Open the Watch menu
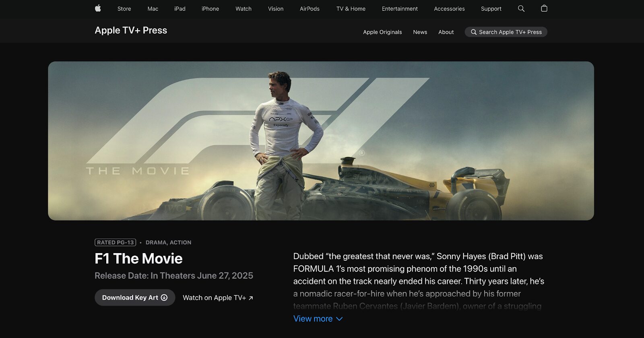Screen dimensions: 644x338 pos(244,9)
